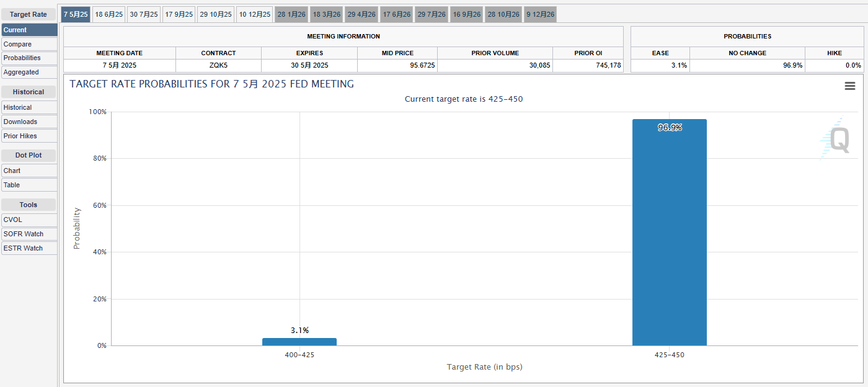Screen dimensions: 868x387
Task: Click the 7 5月 2025 meeting date cell
Action: click(x=120, y=65)
